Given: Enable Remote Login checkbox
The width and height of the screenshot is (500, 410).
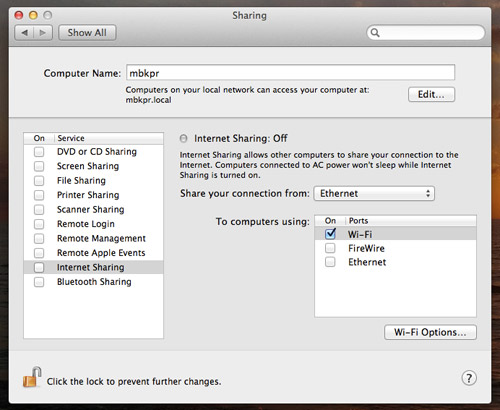Looking at the screenshot, I should [x=39, y=224].
